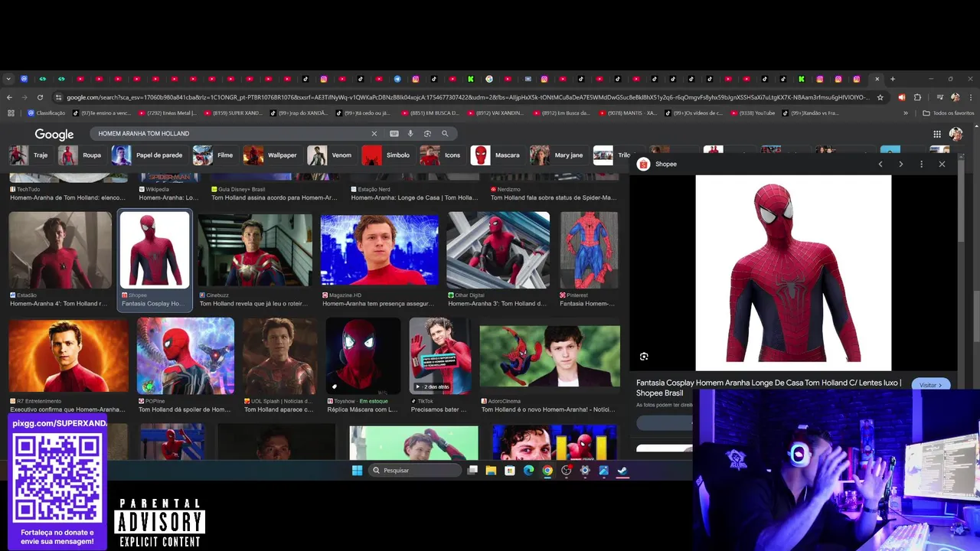Open the on-screen keyboard input tool
Screen dimensions: 980x551
[394, 133]
